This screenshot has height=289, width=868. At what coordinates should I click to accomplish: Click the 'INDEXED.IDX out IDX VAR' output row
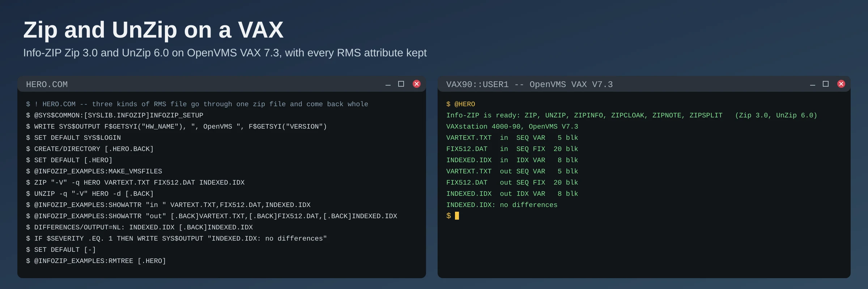[x=512, y=194]
